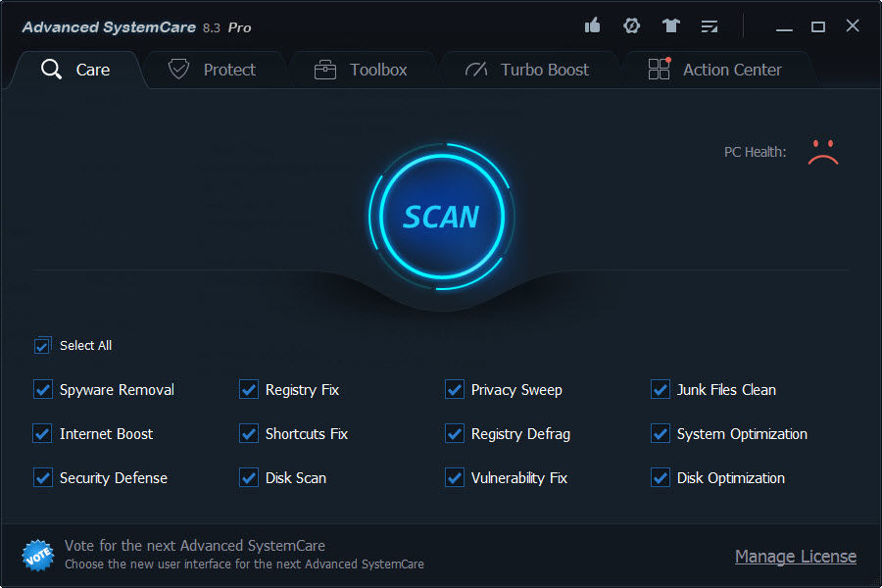
Task: Click the 'PC Health:' label
Action: click(755, 152)
